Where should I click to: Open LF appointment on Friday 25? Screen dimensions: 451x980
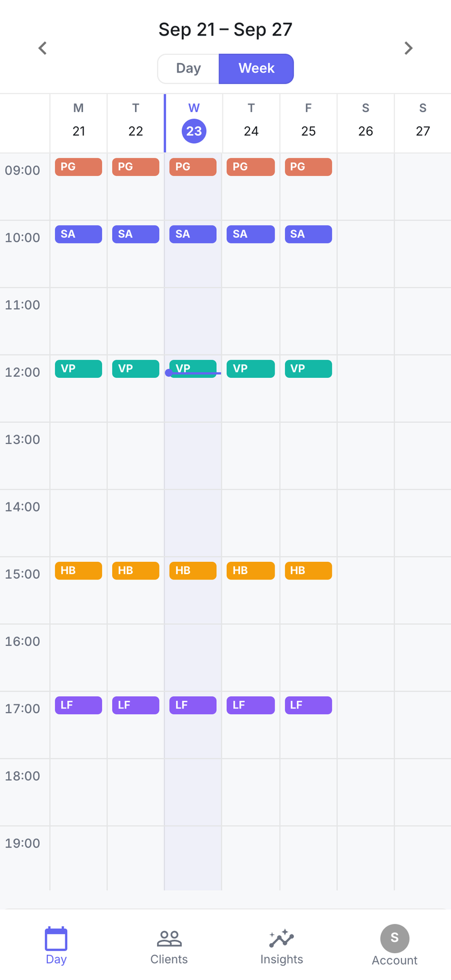[308, 706]
